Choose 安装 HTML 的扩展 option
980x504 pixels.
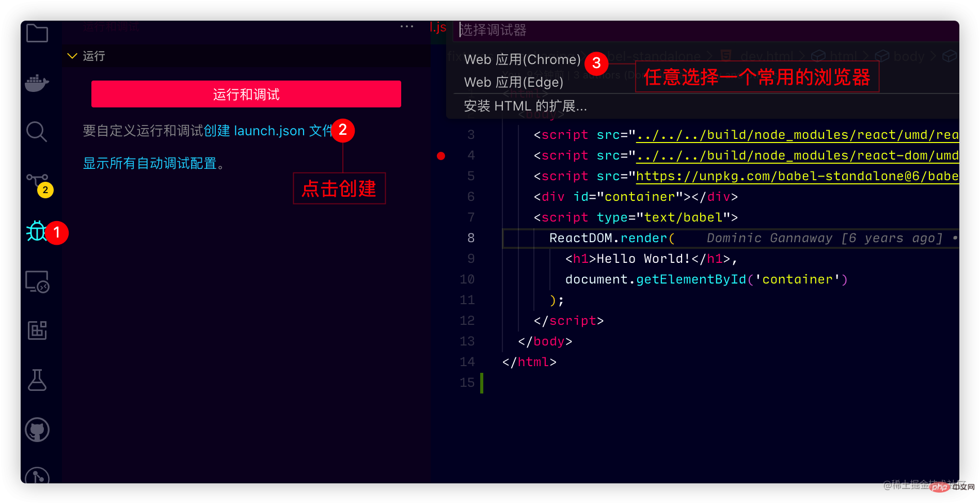tap(525, 106)
